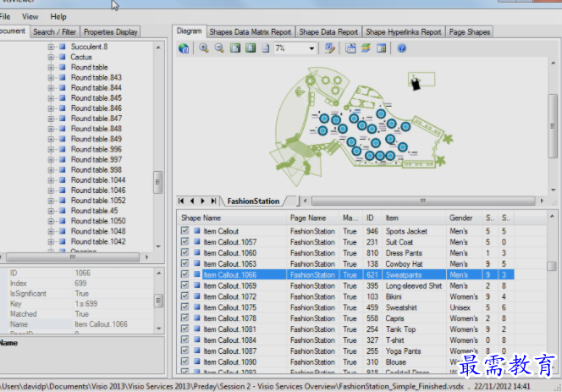
Task: Open the 7% zoom level dropdown
Action: 311,48
